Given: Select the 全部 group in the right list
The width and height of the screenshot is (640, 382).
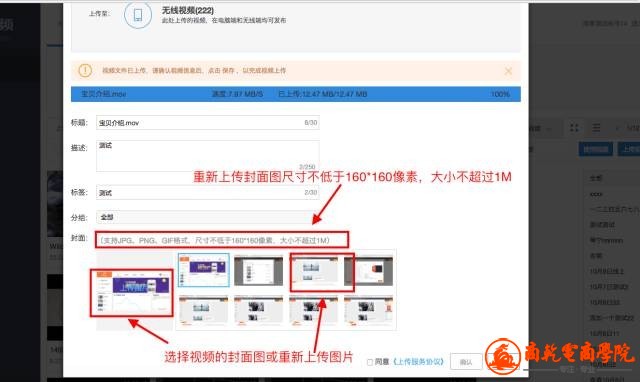Looking at the screenshot, I should [596, 178].
